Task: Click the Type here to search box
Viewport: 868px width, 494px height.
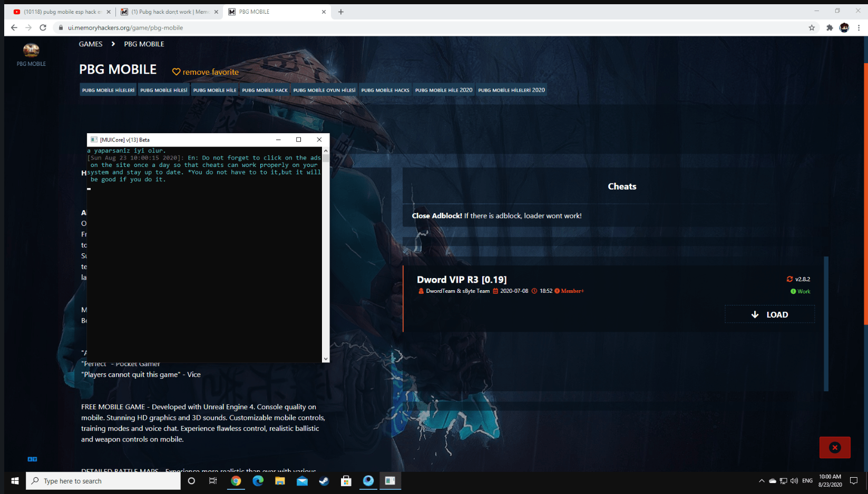Action: click(x=103, y=481)
